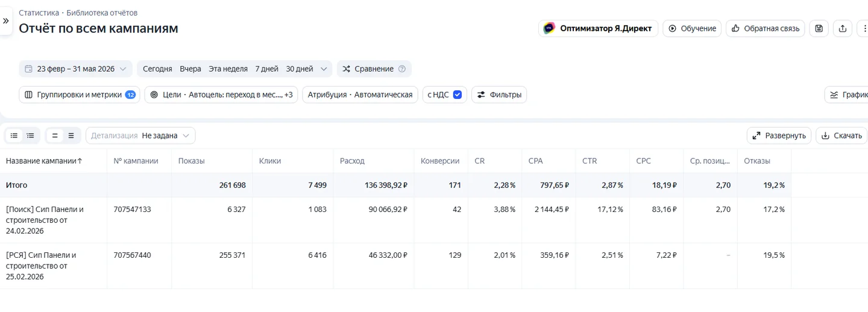Click the report title Отчёт по всем кампаниям
Screen dimensions: 868x312
(x=98, y=28)
